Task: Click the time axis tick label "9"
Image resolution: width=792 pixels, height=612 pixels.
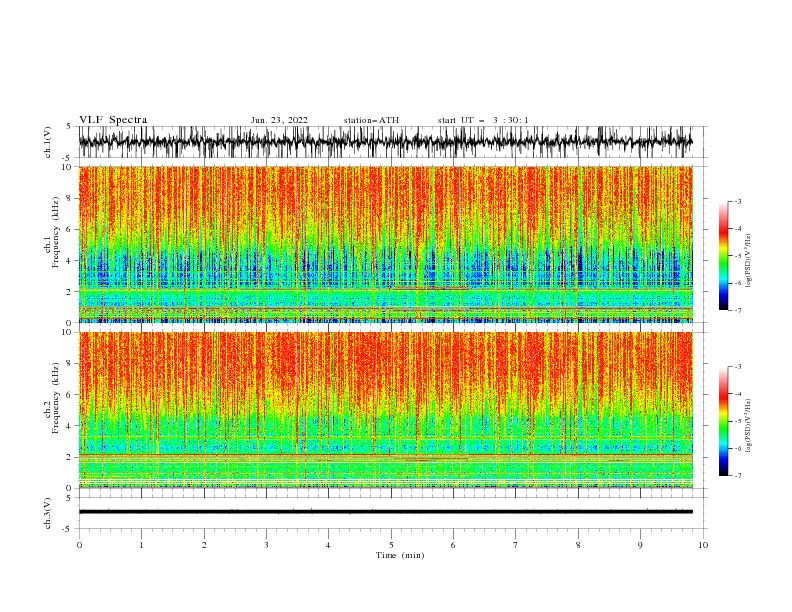Action: coord(640,545)
